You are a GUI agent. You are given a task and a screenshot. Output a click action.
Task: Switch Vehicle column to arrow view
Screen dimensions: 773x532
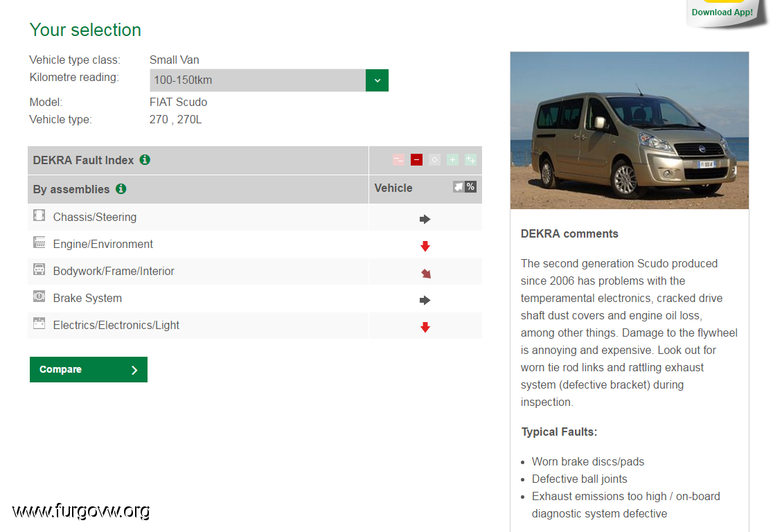pyautogui.click(x=459, y=187)
